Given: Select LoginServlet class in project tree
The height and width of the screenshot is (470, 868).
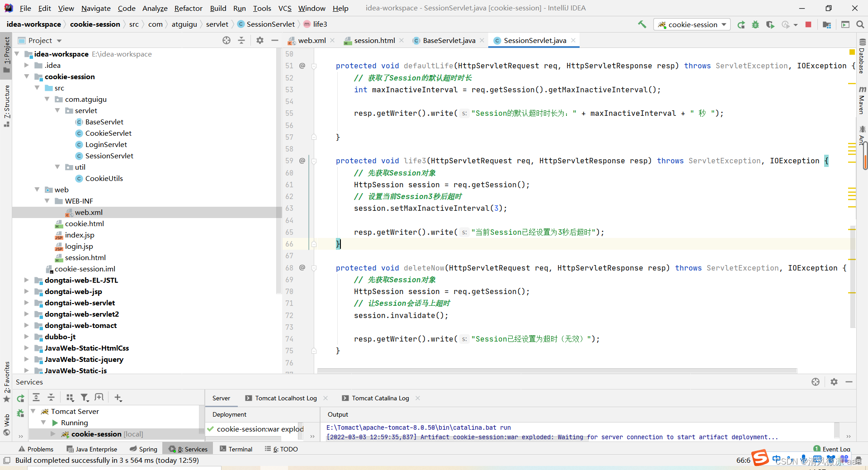Looking at the screenshot, I should 106,144.
